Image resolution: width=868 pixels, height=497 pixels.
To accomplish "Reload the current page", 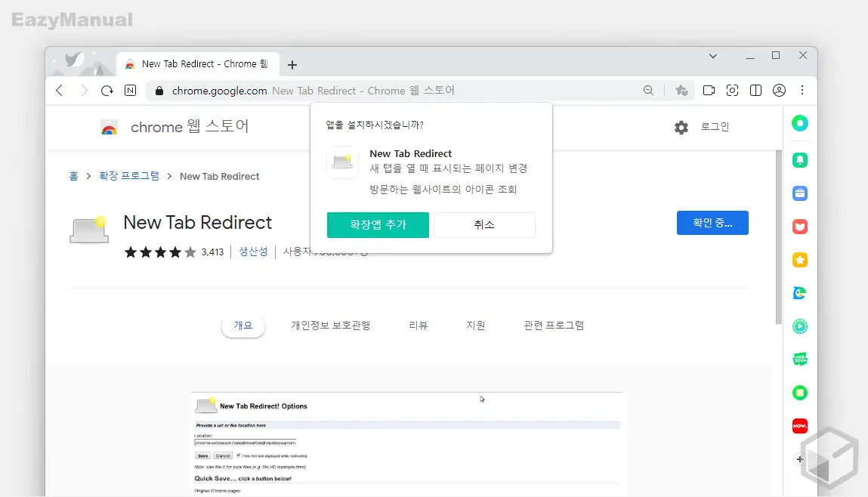I will 107,90.
